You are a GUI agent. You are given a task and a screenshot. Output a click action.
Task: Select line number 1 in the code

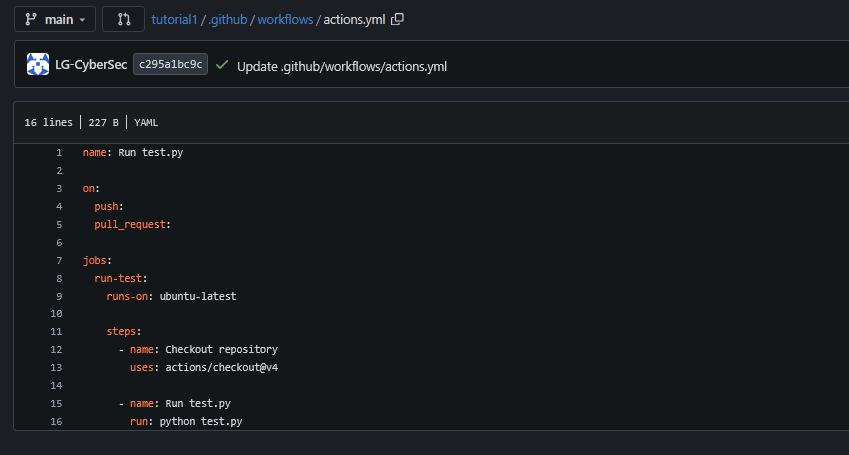[59, 153]
